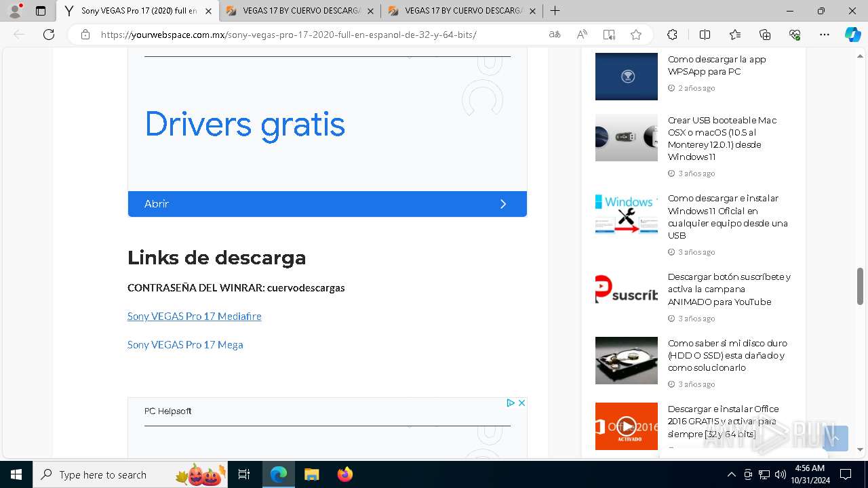The image size is (868, 488).
Task: Open the Windows Start menu
Action: [16, 474]
